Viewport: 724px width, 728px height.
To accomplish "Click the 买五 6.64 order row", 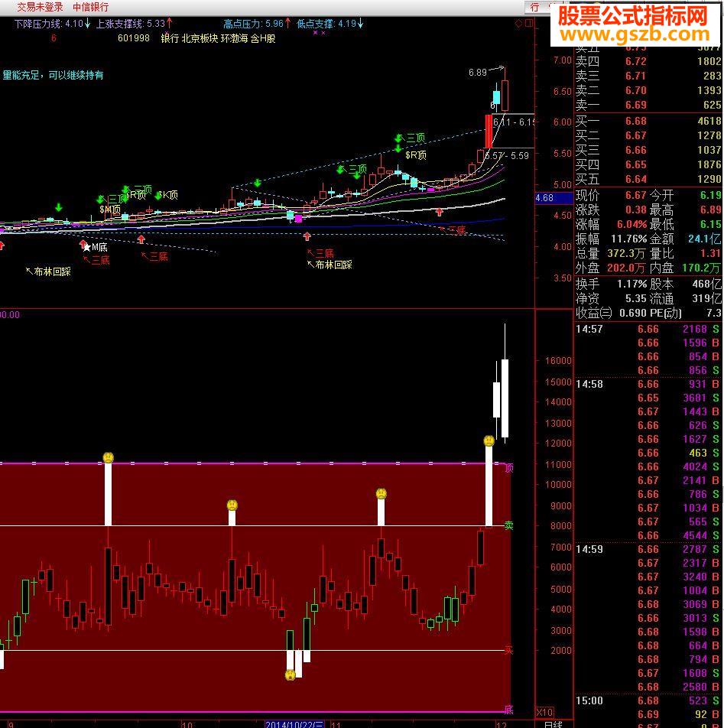I will [x=648, y=179].
